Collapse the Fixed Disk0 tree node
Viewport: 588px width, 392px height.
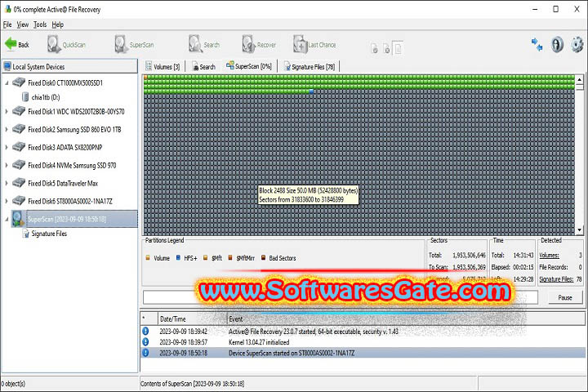tap(7, 83)
